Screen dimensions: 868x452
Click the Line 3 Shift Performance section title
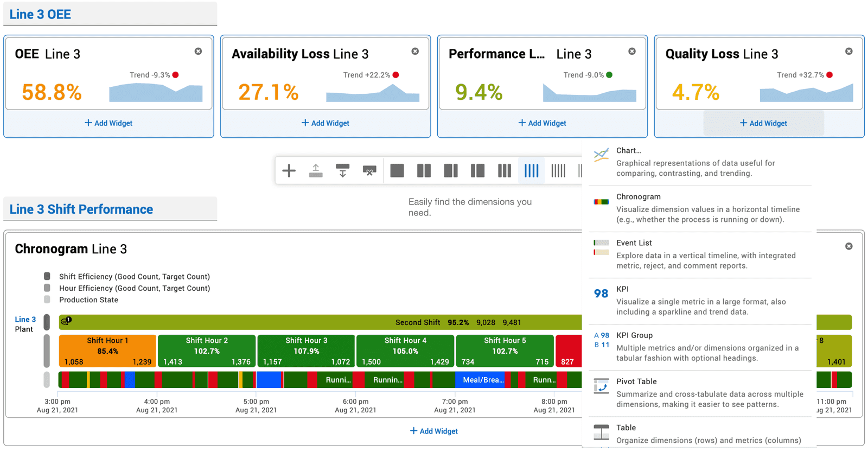pyautogui.click(x=81, y=209)
